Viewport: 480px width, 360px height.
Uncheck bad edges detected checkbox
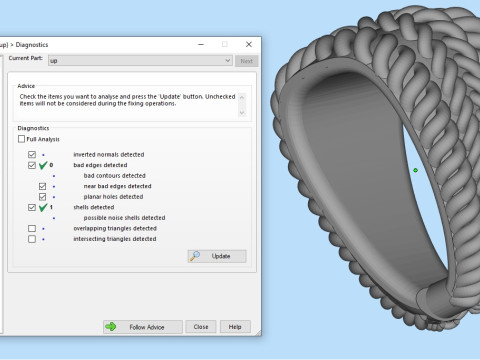click(32, 165)
